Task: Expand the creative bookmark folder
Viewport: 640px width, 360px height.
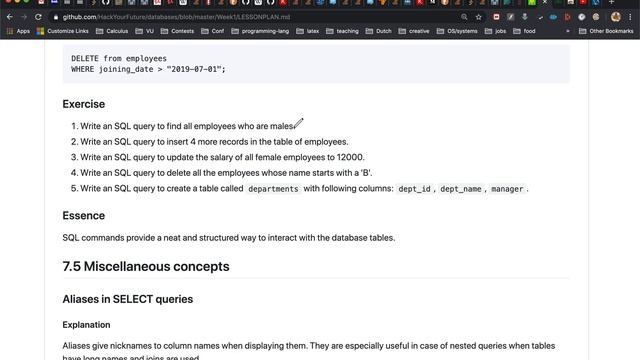Action: [x=414, y=31]
